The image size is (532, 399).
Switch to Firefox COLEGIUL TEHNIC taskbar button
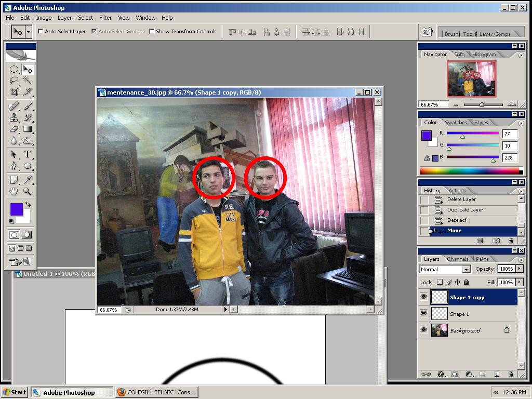tap(157, 392)
